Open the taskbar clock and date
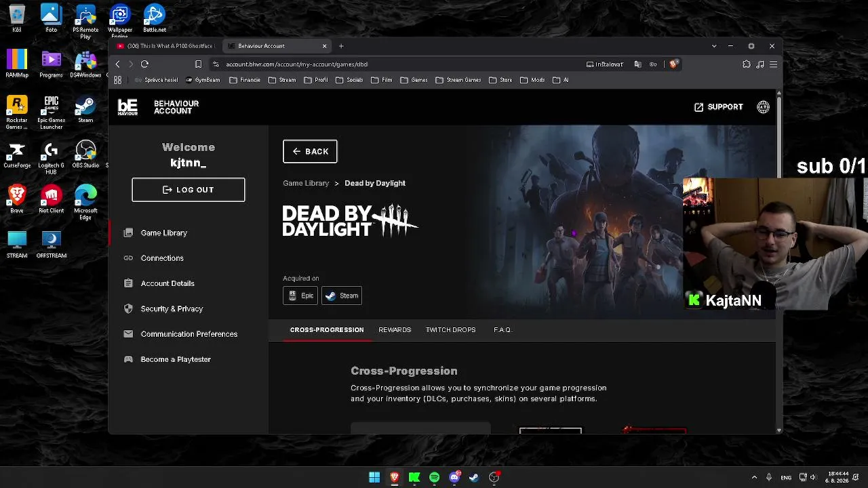The image size is (868, 488). pyautogui.click(x=837, y=477)
